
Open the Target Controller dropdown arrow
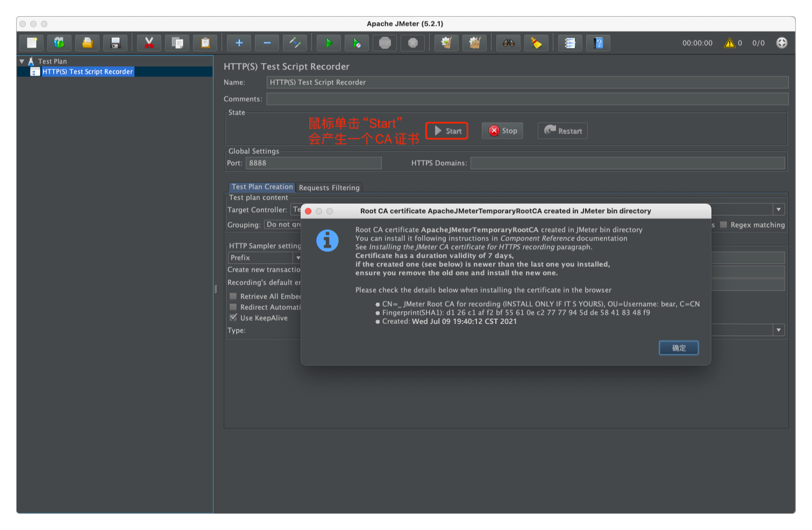tap(779, 209)
